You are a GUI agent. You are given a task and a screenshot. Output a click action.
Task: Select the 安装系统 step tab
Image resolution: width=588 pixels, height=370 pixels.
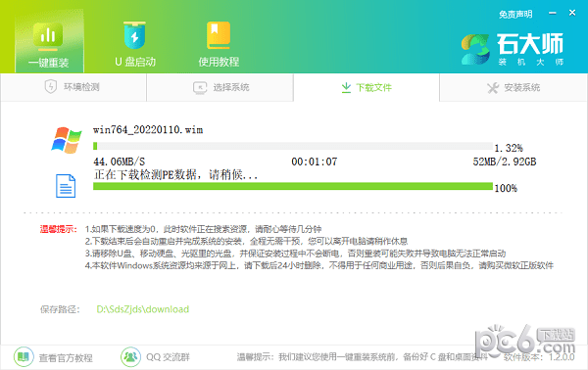tap(513, 88)
